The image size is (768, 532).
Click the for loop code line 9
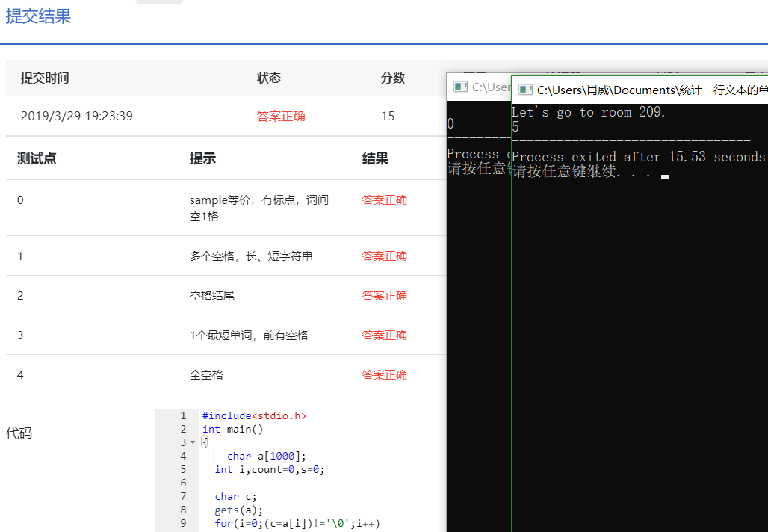(x=297, y=523)
